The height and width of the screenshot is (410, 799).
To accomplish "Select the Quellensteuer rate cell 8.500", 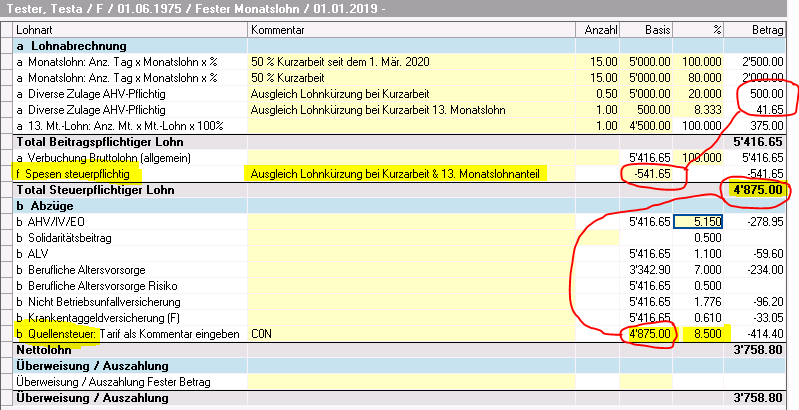I will click(x=704, y=334).
